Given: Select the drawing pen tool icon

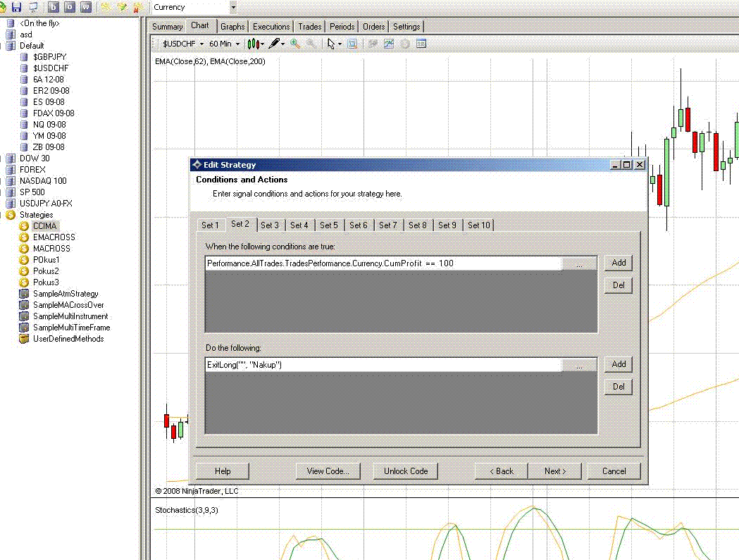Looking at the screenshot, I should click(274, 44).
